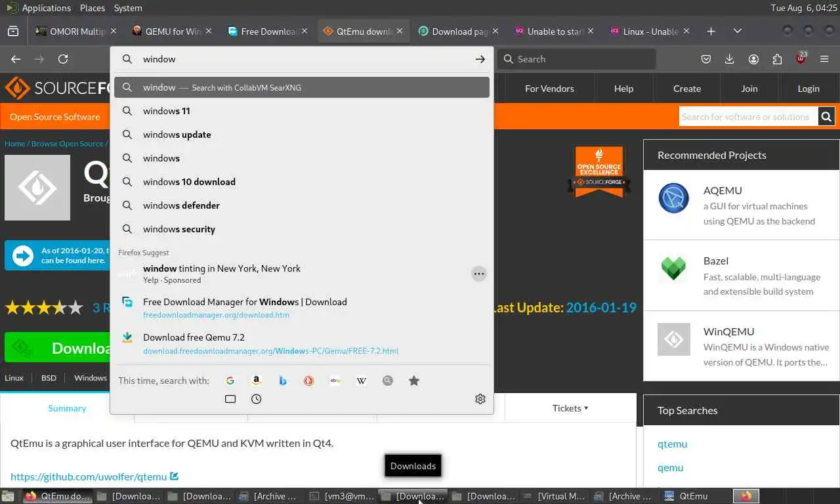Switch to the Linux - Unable tab
Screen dimensions: 840x504
(651, 31)
